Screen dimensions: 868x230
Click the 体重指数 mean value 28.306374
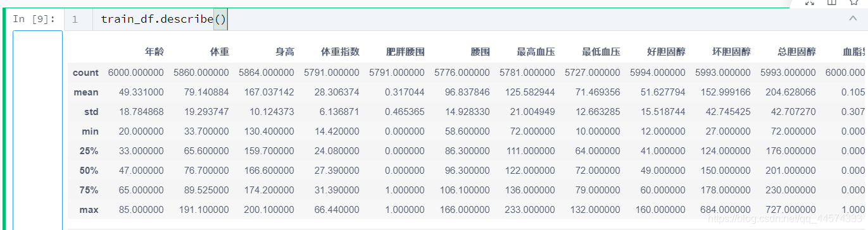337,92
